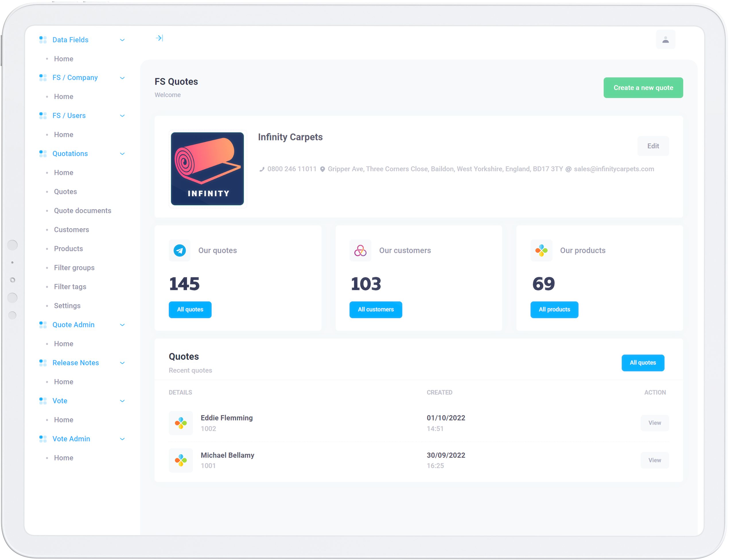Open Quote documents in sidebar
The height and width of the screenshot is (560, 729).
point(83,211)
